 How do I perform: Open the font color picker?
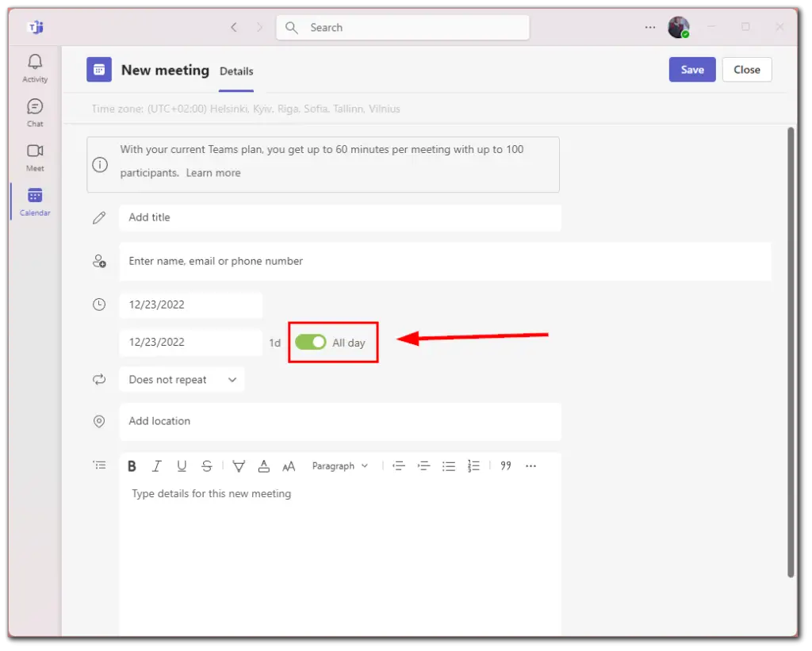click(263, 466)
